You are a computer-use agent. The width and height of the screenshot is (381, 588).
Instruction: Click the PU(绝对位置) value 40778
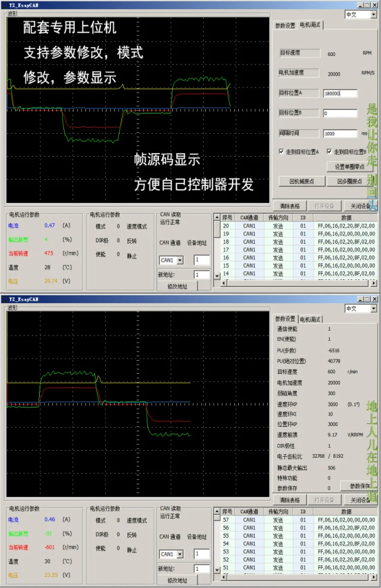334,361
